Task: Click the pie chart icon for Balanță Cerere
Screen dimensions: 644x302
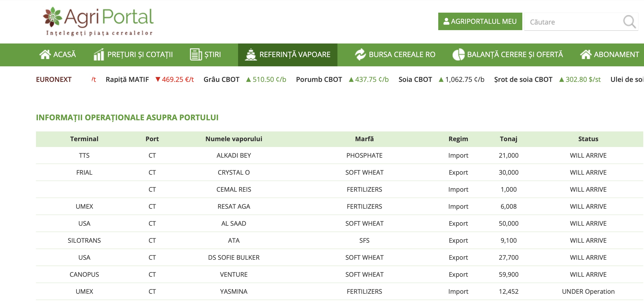Action: 458,54
